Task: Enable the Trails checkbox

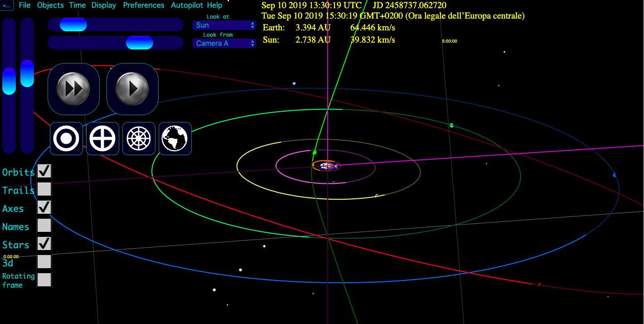Action: tap(44, 189)
